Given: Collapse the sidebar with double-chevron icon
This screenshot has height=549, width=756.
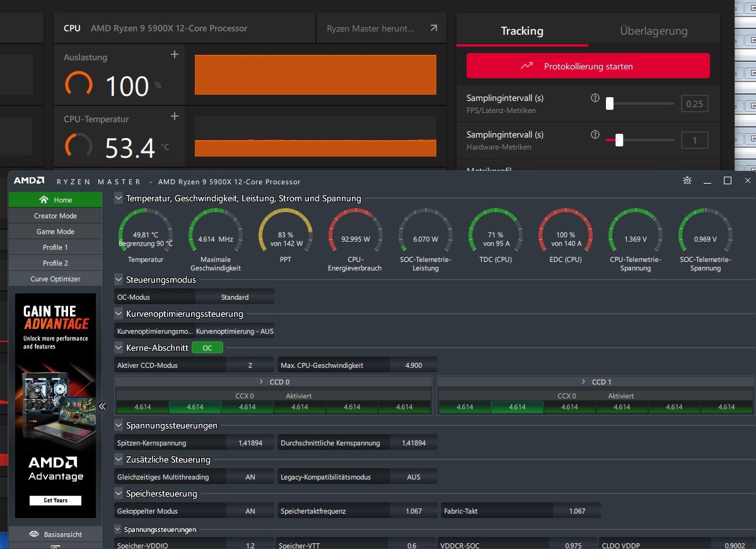Looking at the screenshot, I should click(x=102, y=406).
